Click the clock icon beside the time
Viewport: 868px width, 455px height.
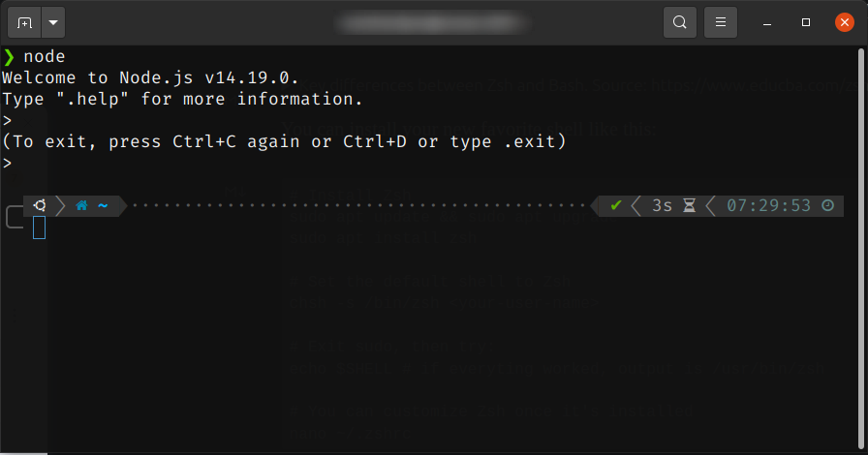click(x=827, y=206)
